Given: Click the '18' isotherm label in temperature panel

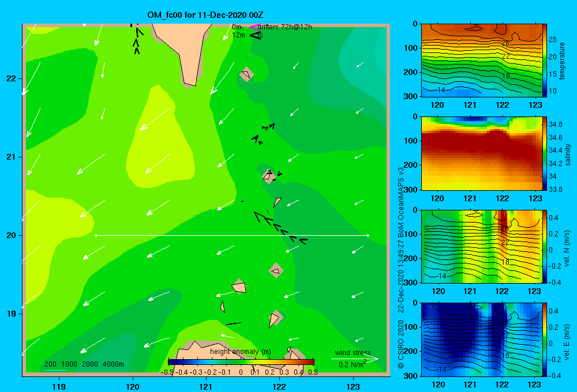Looking at the screenshot, I should [506, 76].
